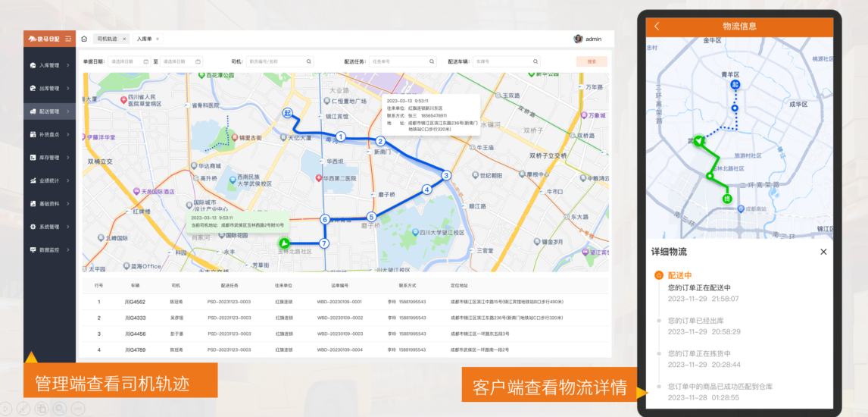Close the 入库单 tab
Viewport: 868px width, 417px height.
point(158,39)
